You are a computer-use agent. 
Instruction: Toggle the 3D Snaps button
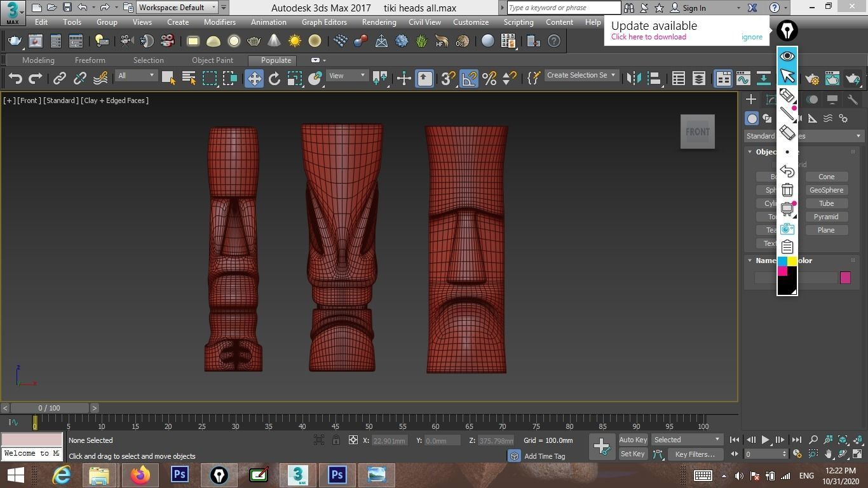pyautogui.click(x=448, y=78)
